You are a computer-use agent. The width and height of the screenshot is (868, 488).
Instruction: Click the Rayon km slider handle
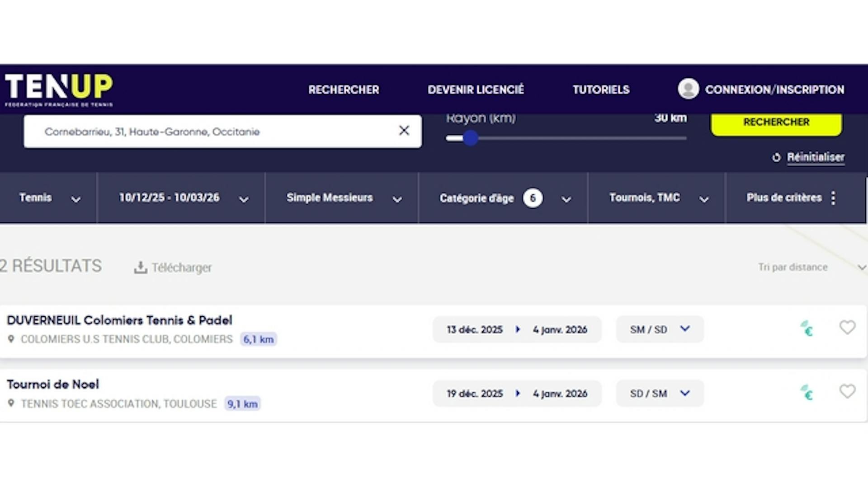coord(471,138)
